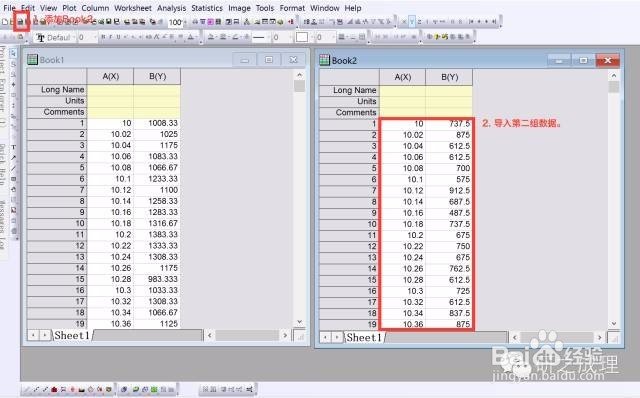Click the cell containing 983.333 in Book1
Screen dimensions: 640x398
click(x=157, y=279)
